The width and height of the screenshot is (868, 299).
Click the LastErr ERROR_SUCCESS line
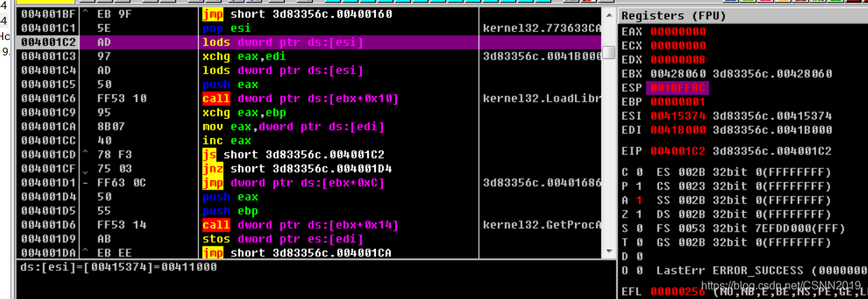pyautogui.click(x=761, y=270)
